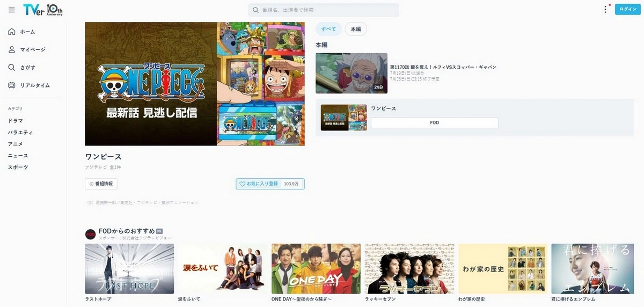
Task: Open the アニメ category
Action: point(15,144)
